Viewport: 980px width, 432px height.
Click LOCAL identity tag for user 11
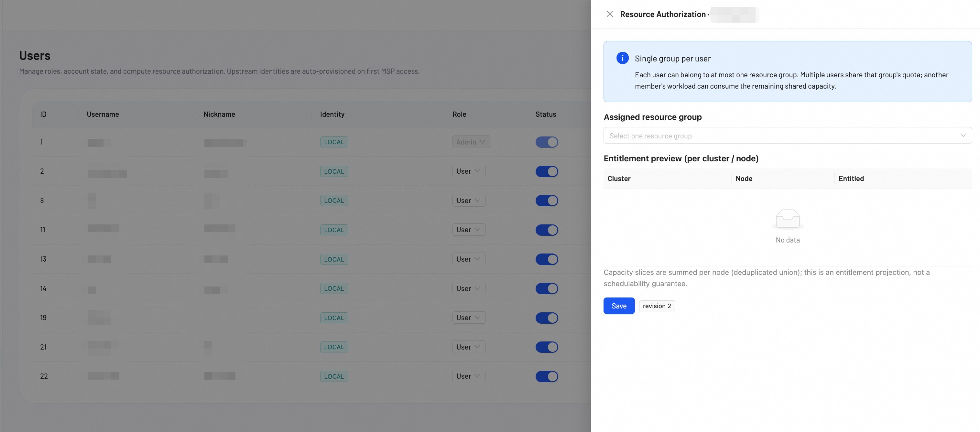point(334,230)
